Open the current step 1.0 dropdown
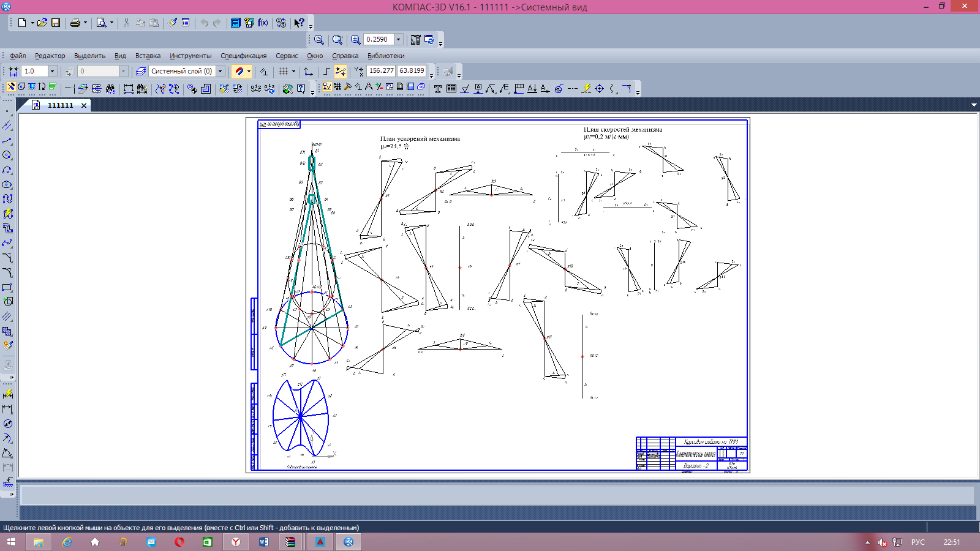980x551 pixels. 52,71
